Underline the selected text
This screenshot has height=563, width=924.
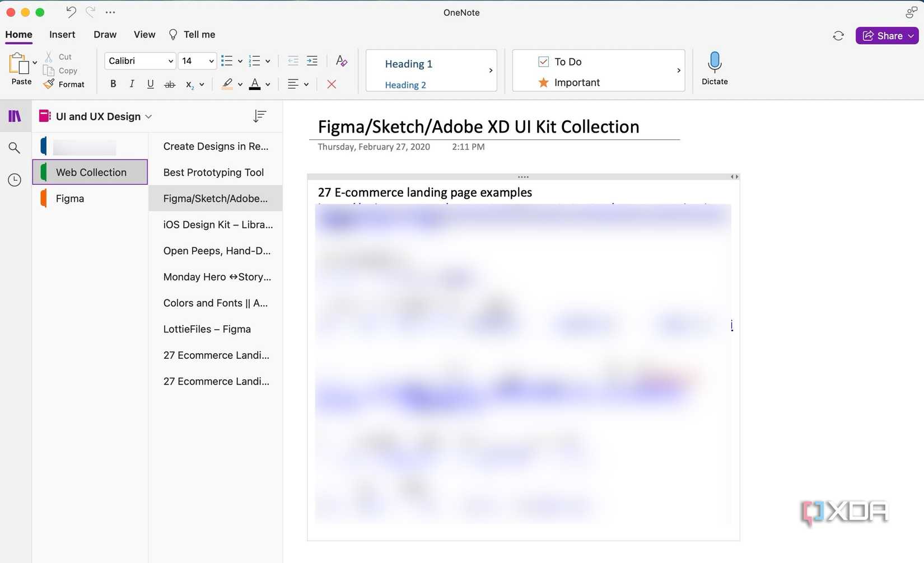click(x=150, y=84)
